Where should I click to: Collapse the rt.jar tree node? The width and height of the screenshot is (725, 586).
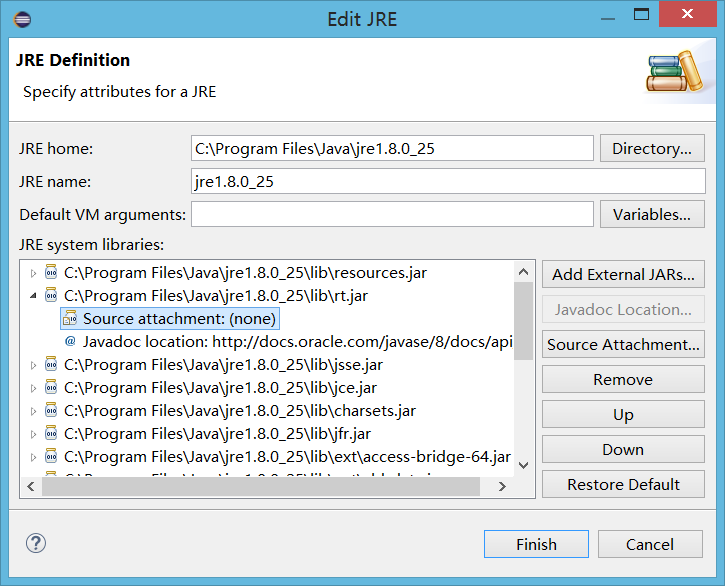click(33, 296)
